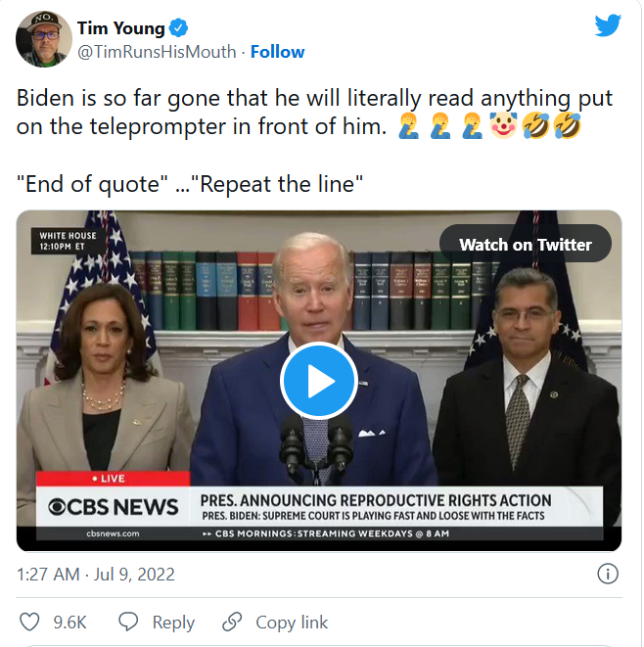Play the embedded video
The width and height of the screenshot is (644, 647).
(x=318, y=381)
